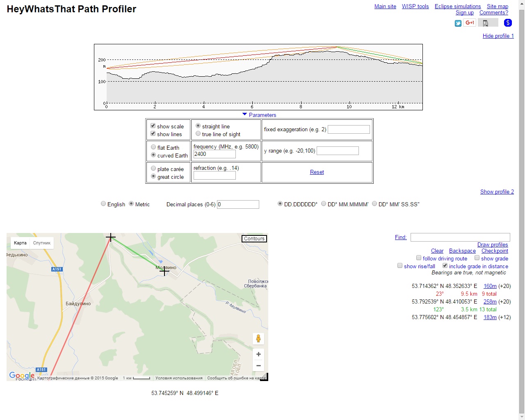The image size is (525, 420).
Task: Click the Twitter share icon
Action: pos(458,23)
